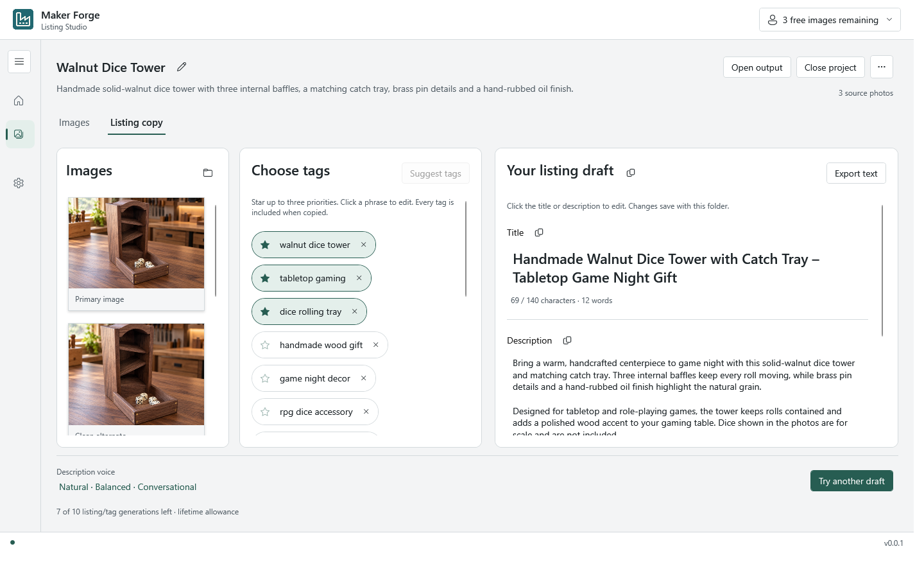Copy the listing description
The image size is (924, 578).
(567, 340)
